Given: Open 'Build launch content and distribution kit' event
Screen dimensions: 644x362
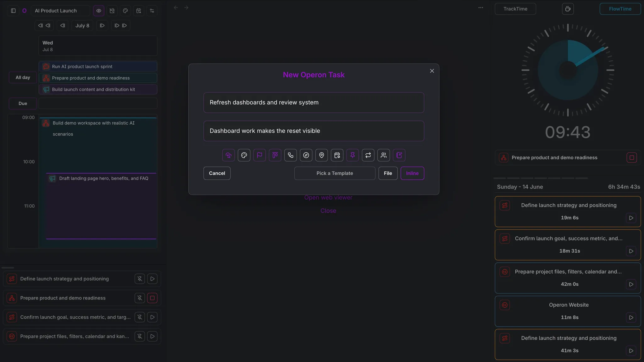Looking at the screenshot, I should (x=98, y=89).
